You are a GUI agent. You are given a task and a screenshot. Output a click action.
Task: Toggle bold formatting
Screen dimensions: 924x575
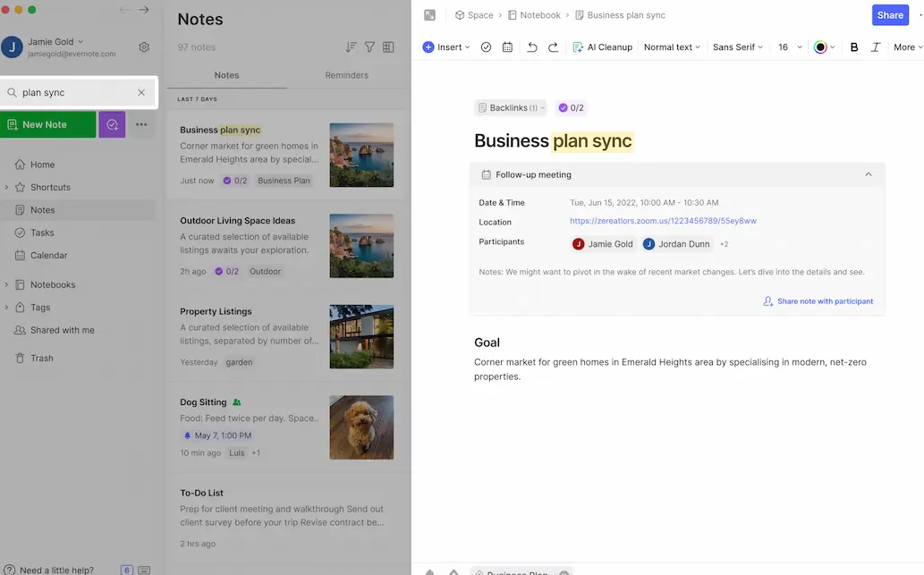pyautogui.click(x=854, y=47)
